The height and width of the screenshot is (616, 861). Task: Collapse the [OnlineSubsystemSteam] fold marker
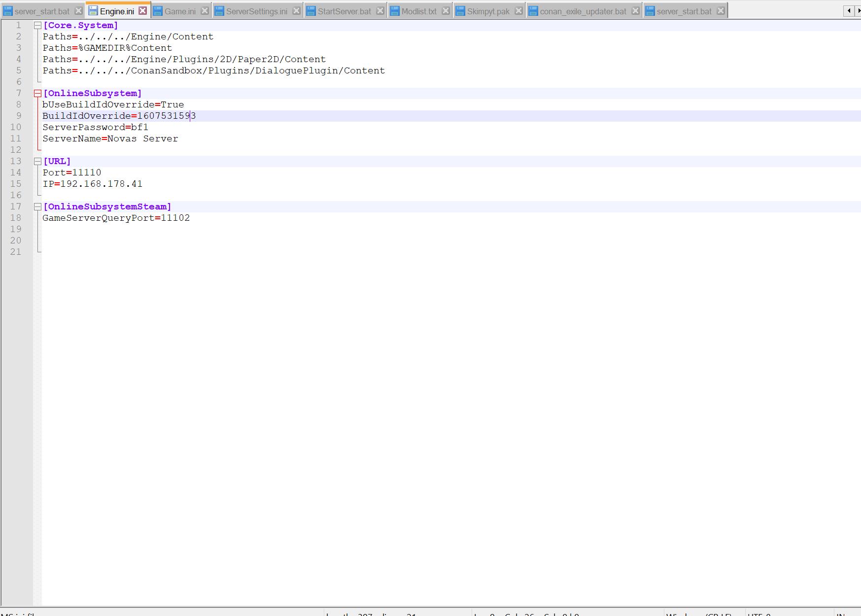point(37,207)
